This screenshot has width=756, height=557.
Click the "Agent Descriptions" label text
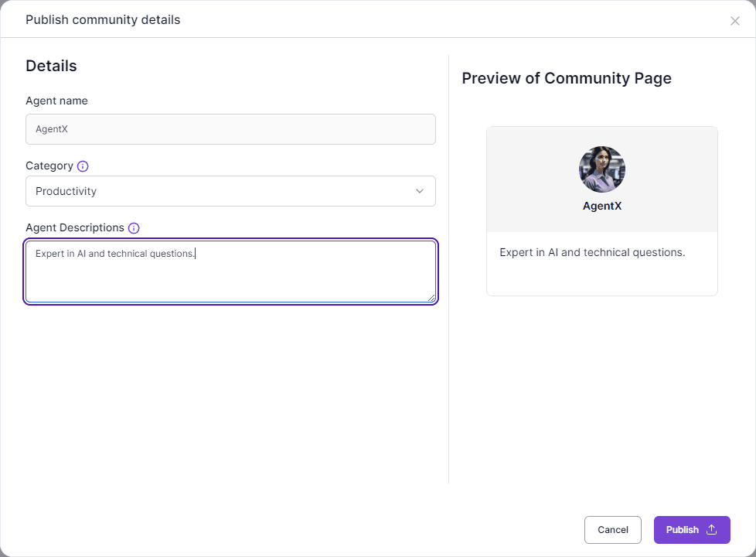click(75, 227)
